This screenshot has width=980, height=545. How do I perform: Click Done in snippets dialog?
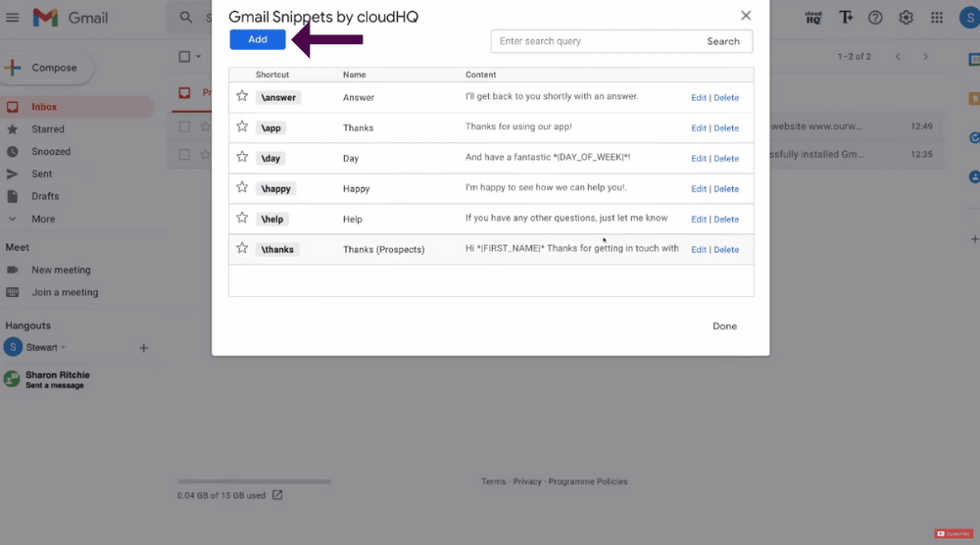(724, 326)
